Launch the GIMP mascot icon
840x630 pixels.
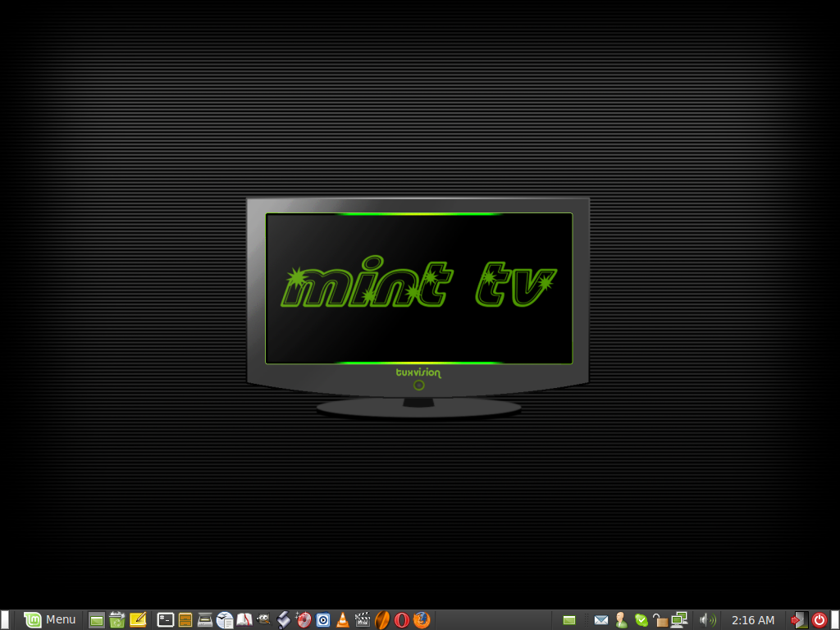pos(263,620)
